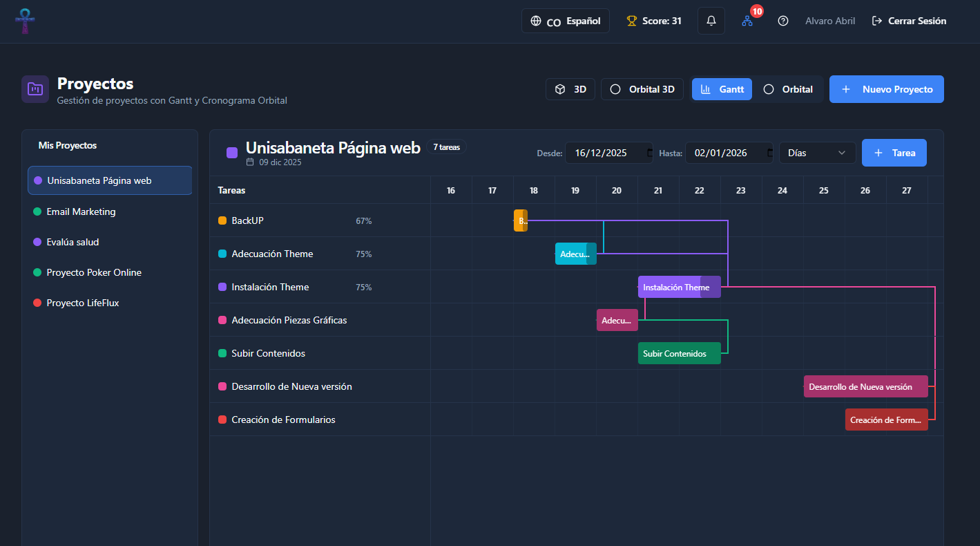This screenshot has width=980, height=546.
Task: Click pink square of Adecuación Piezas Gráficas
Action: 222,320
